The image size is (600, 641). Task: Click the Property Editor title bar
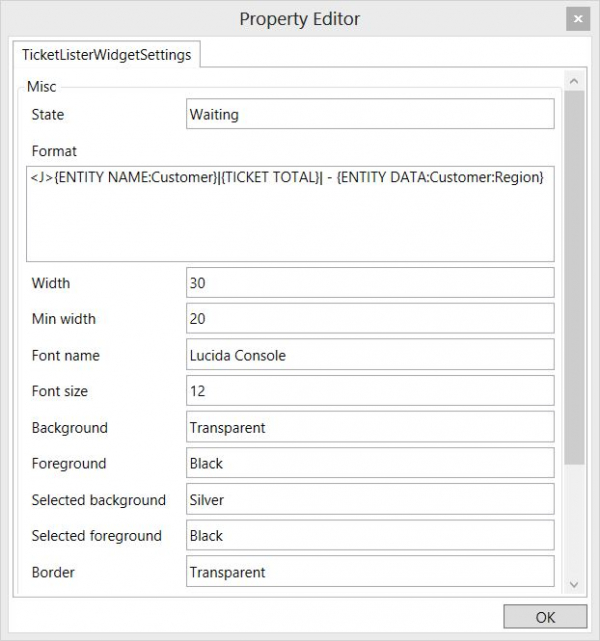pos(299,19)
